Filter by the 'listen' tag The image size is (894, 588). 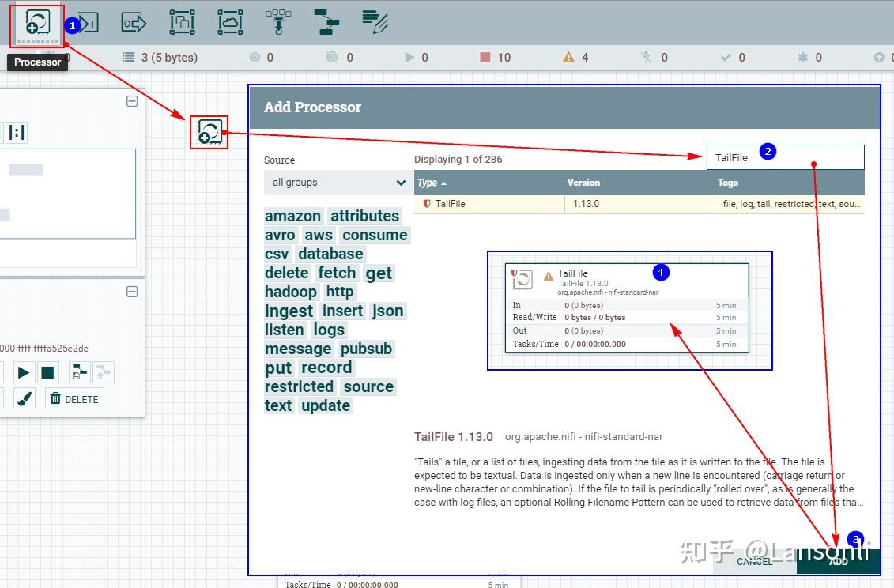(285, 330)
